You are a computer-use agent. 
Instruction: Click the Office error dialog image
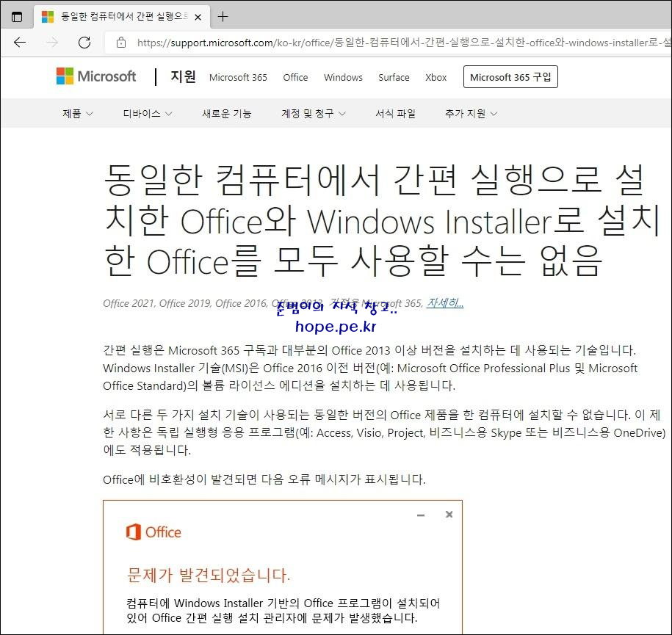coord(283,567)
